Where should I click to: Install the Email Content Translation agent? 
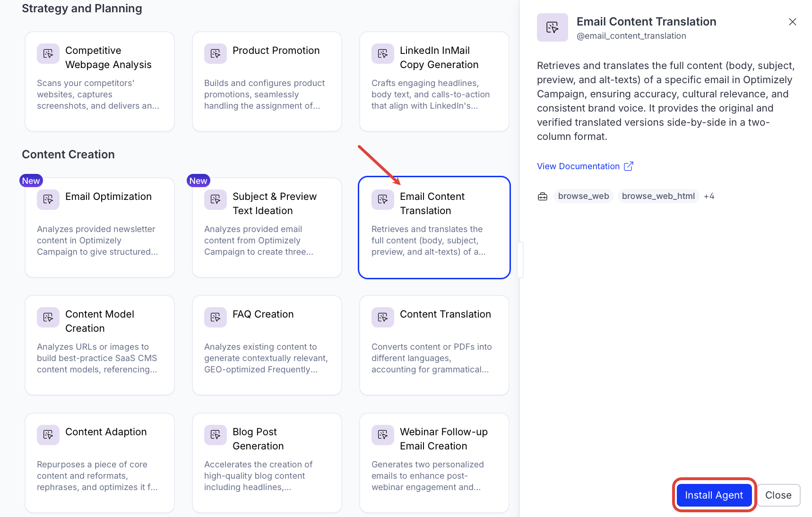[x=714, y=495]
